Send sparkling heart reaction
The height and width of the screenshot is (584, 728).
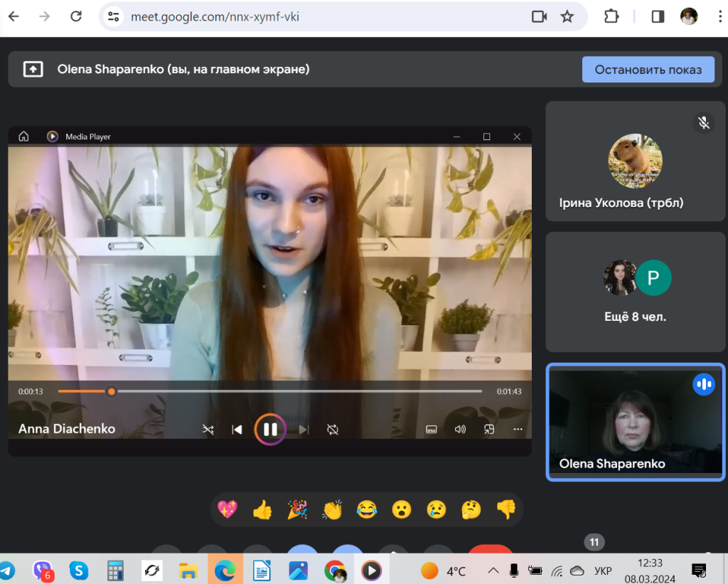[x=227, y=509]
